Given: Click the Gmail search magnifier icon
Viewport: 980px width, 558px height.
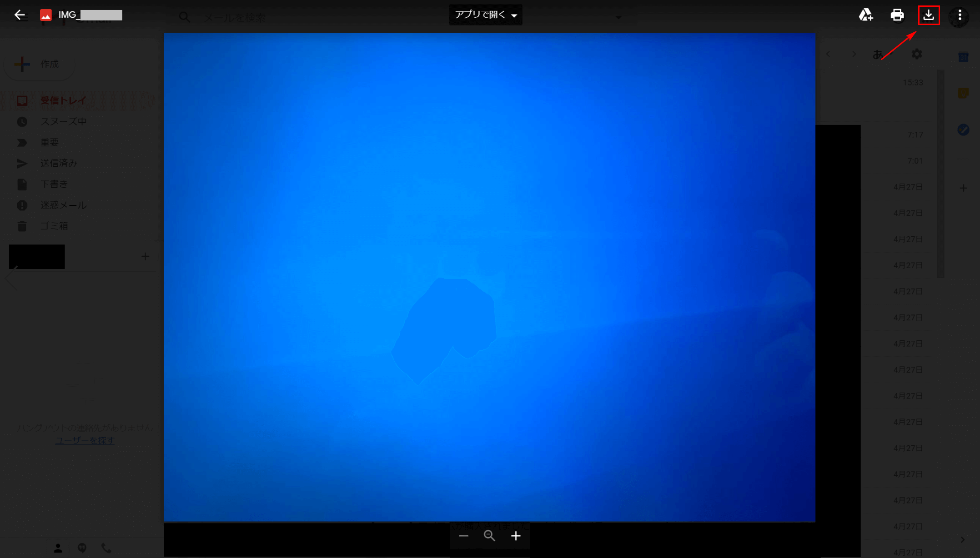Looking at the screenshot, I should (184, 18).
